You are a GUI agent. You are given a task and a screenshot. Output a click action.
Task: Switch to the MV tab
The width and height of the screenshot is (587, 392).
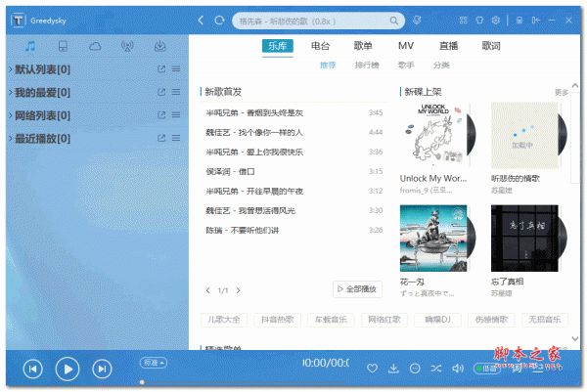(x=406, y=46)
